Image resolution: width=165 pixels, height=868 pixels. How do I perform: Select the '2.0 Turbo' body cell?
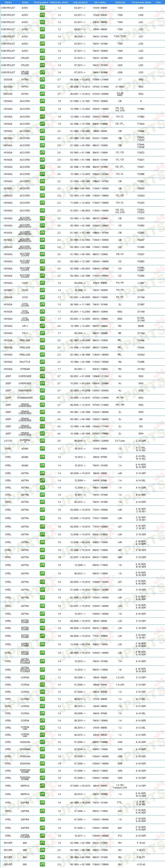coord(120,441)
